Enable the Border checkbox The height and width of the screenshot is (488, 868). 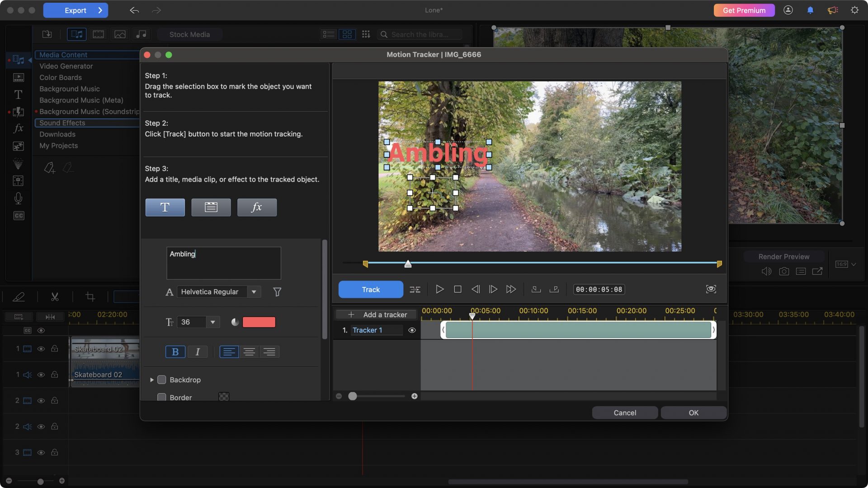[x=161, y=397]
